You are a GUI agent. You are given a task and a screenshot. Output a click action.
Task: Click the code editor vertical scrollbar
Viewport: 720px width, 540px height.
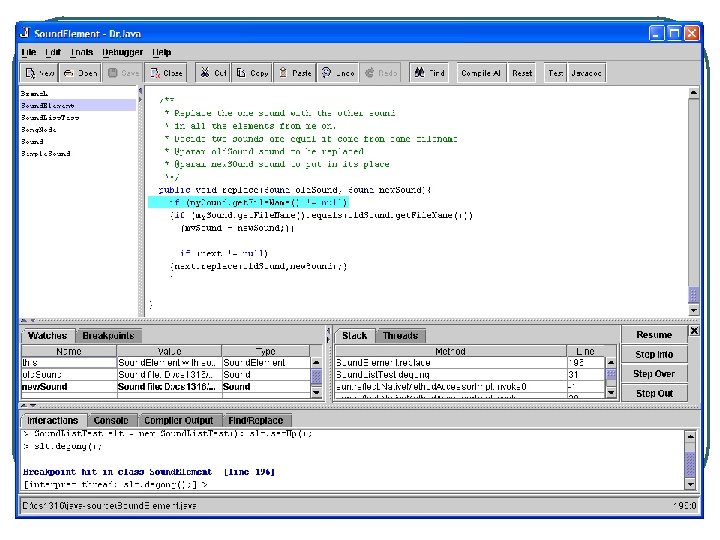pyautogui.click(x=693, y=190)
